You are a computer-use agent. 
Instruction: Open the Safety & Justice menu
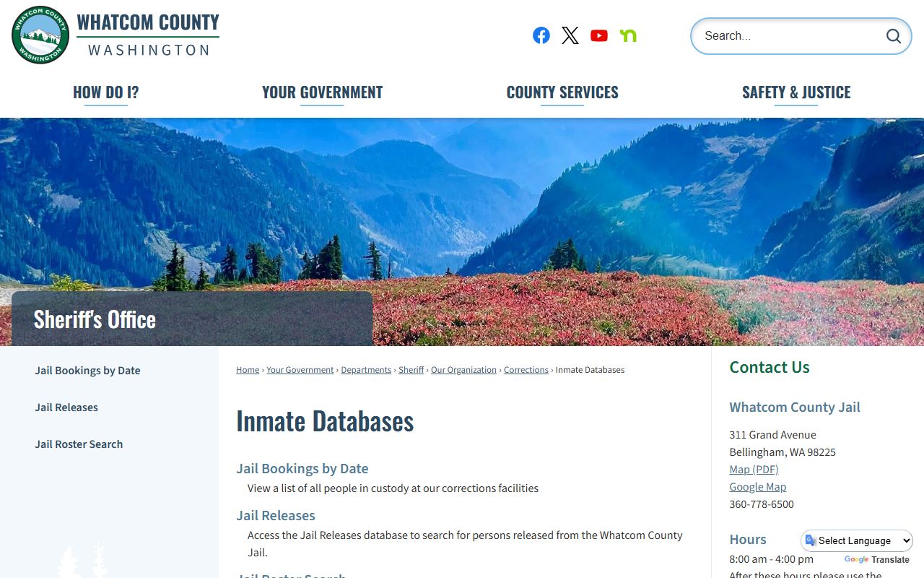coord(796,92)
